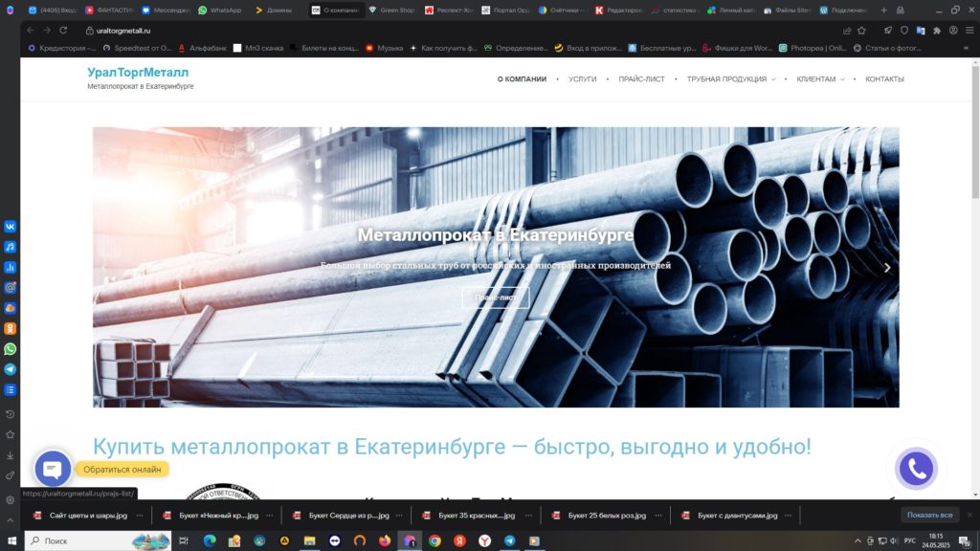Show hidden system tray icons
Screen dimensions: 980x551
(858, 541)
